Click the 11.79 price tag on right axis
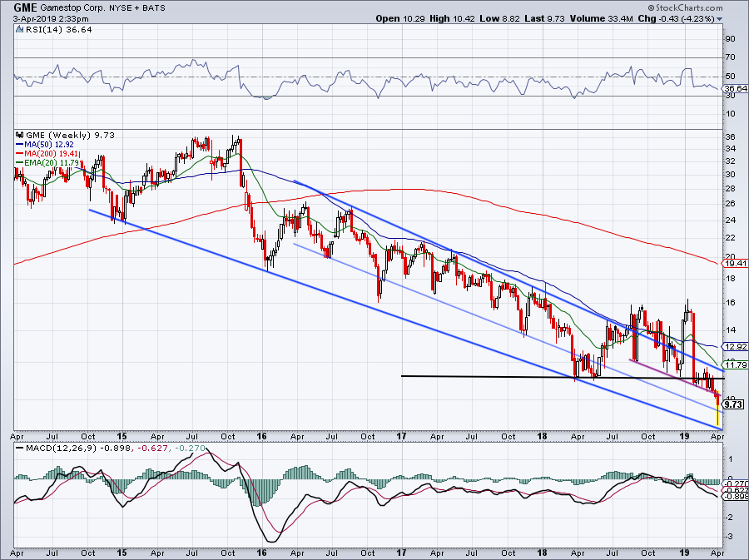The image size is (749, 560). pos(735,364)
